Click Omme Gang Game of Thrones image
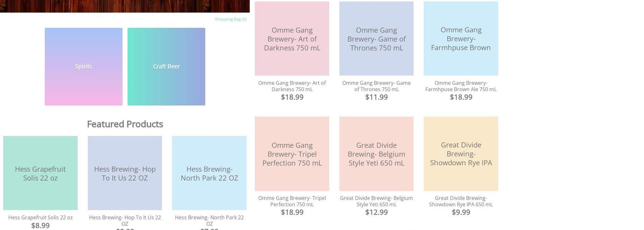The width and height of the screenshot is (644, 230). tap(376, 39)
